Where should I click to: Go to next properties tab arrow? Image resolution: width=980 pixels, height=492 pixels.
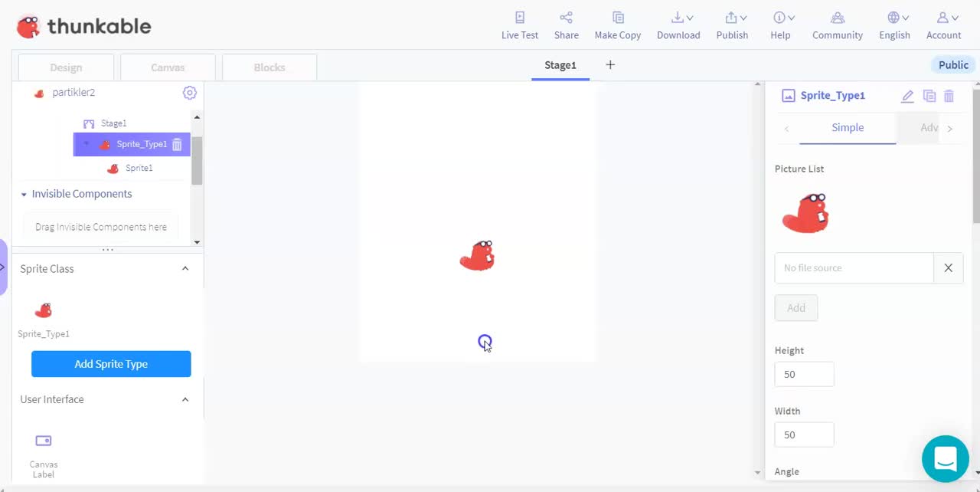click(950, 129)
